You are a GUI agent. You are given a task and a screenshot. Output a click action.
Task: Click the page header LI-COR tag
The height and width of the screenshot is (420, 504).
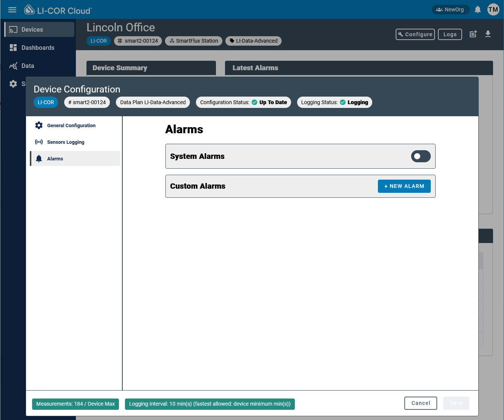(x=99, y=41)
